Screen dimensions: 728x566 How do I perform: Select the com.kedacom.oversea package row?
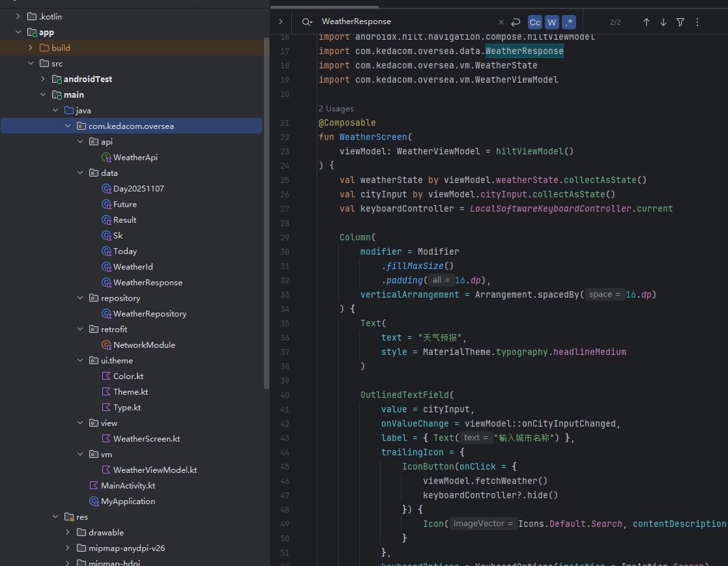click(x=132, y=126)
